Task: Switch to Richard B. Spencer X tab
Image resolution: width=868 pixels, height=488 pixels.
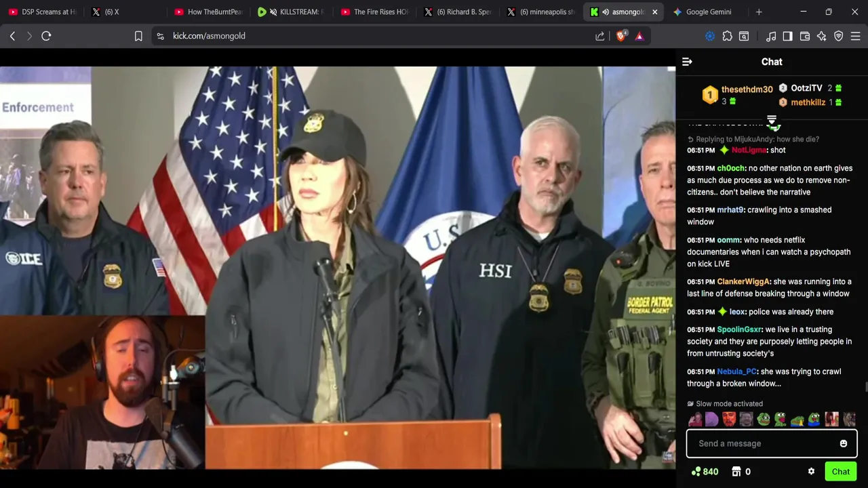Action: pos(458,12)
